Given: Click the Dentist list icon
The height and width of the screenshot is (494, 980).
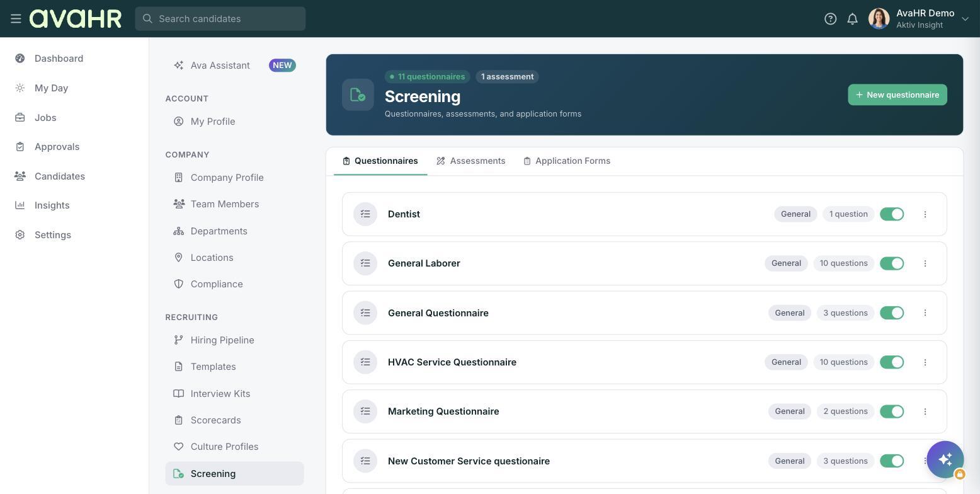Looking at the screenshot, I should (x=365, y=214).
